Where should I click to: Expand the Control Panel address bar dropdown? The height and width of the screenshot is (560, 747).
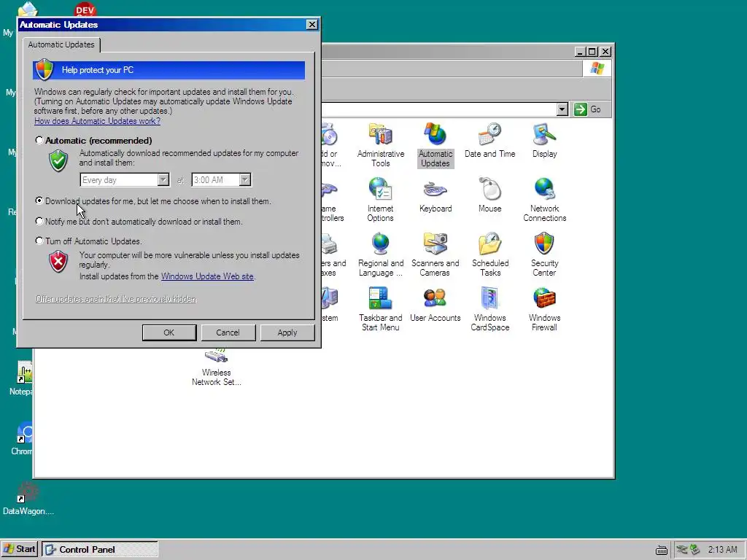tap(562, 109)
